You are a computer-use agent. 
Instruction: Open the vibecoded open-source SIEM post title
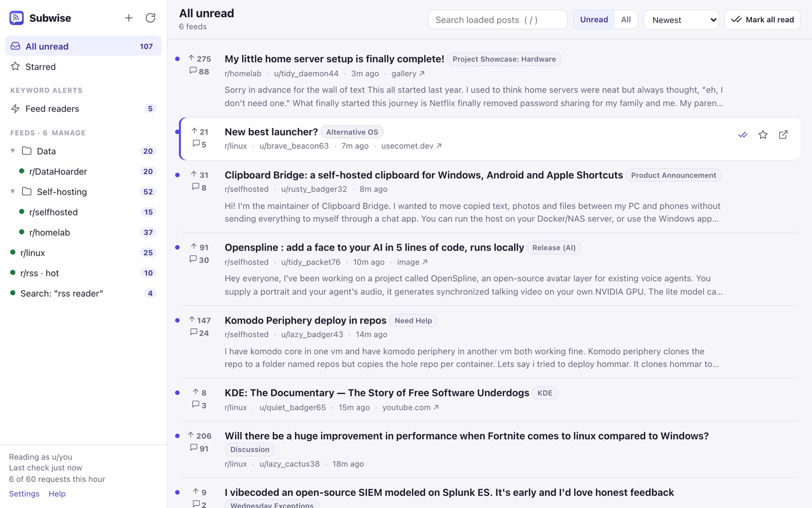click(449, 492)
